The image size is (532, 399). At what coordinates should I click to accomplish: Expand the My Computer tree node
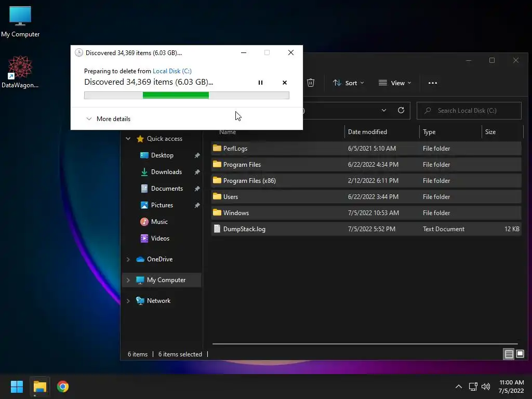pos(128,280)
